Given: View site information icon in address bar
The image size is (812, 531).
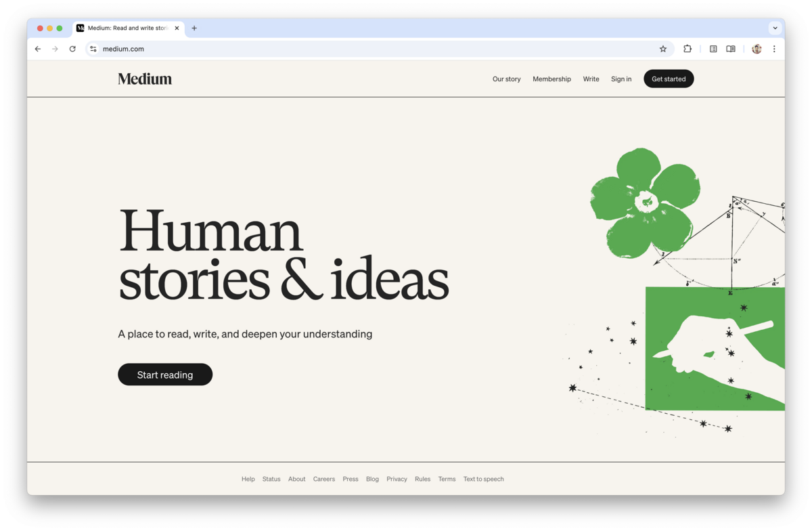Looking at the screenshot, I should pyautogui.click(x=93, y=49).
